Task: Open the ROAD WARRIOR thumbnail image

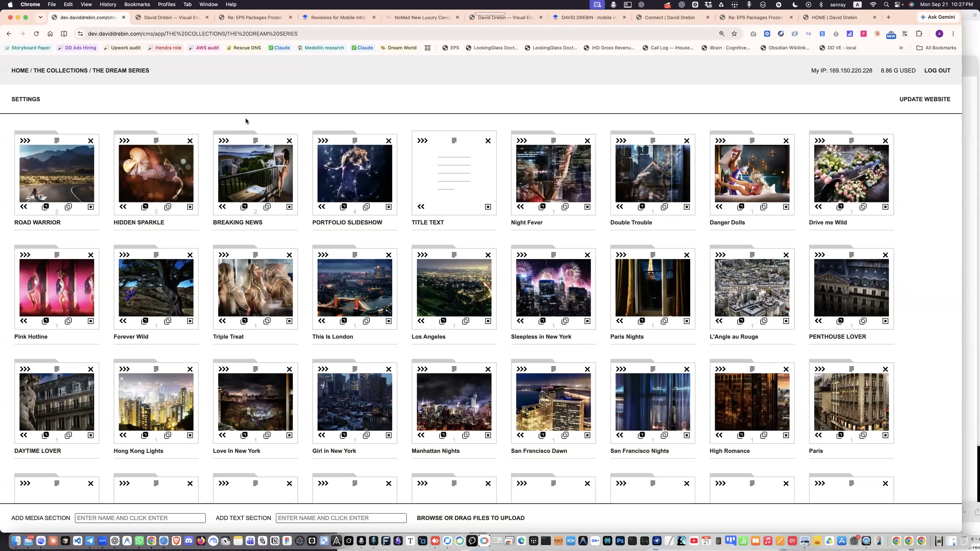Action: coord(57,173)
